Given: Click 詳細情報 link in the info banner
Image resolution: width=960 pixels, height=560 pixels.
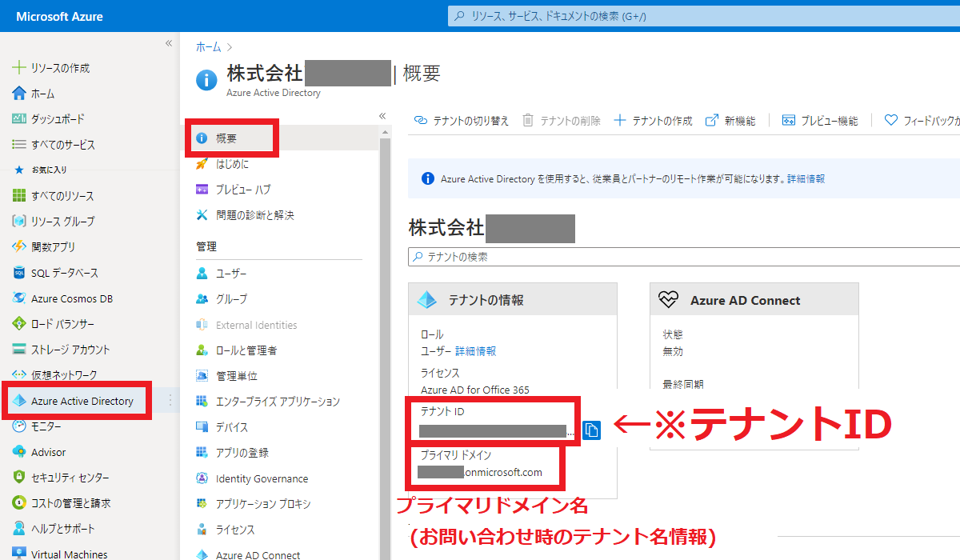Looking at the screenshot, I should pos(806,179).
